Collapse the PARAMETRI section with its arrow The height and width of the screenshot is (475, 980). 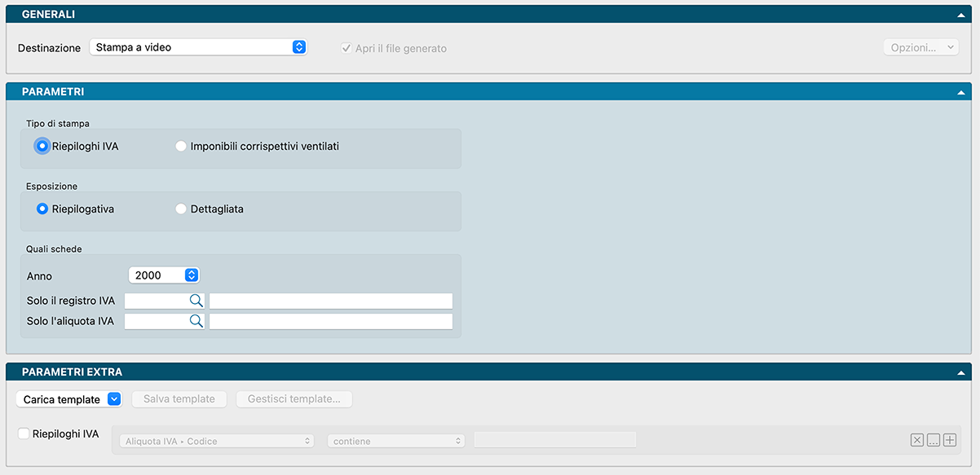pyautogui.click(x=962, y=92)
